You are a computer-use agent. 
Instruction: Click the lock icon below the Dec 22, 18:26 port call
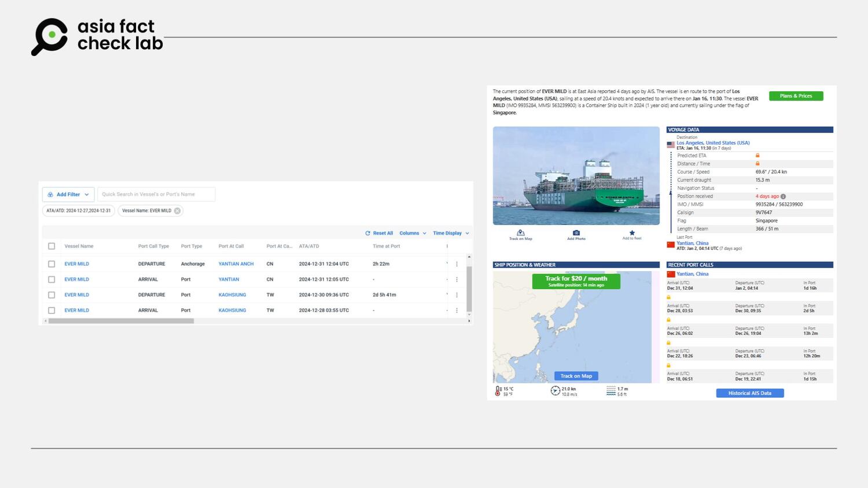coord(668,365)
